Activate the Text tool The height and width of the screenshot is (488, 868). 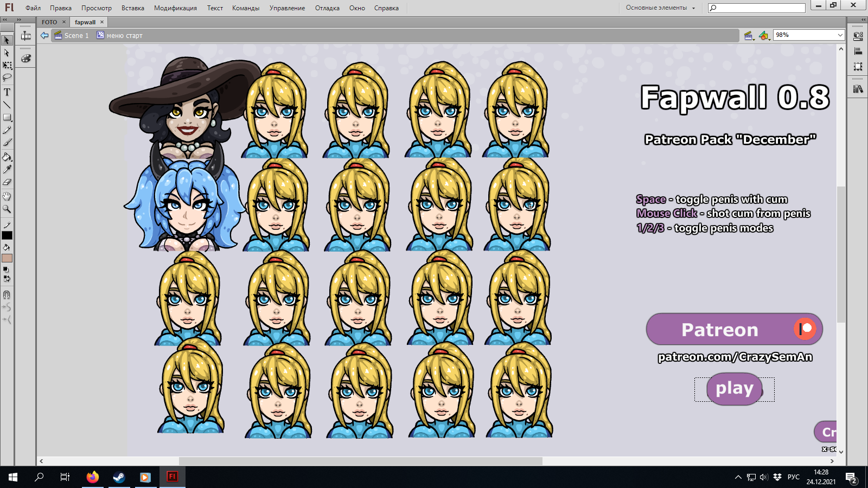[7, 92]
